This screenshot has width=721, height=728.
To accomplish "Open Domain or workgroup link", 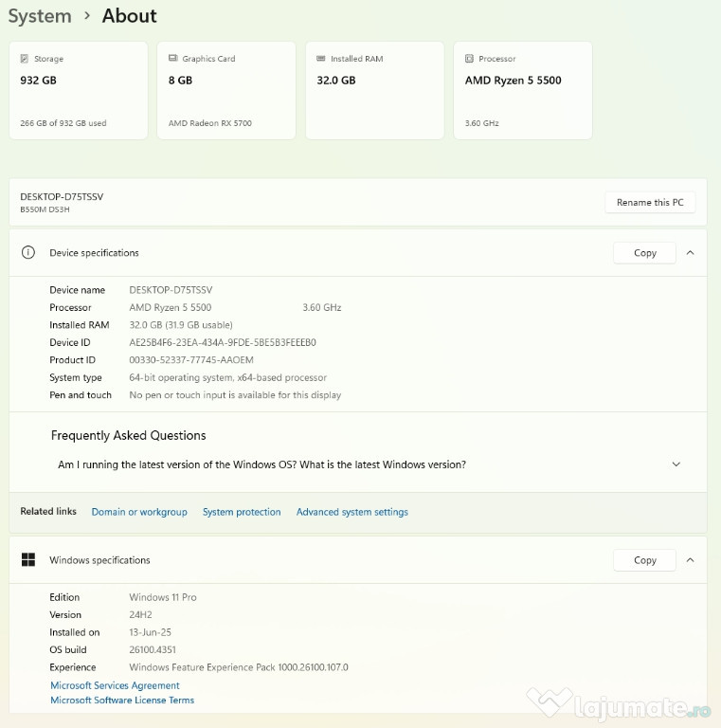I will click(139, 512).
